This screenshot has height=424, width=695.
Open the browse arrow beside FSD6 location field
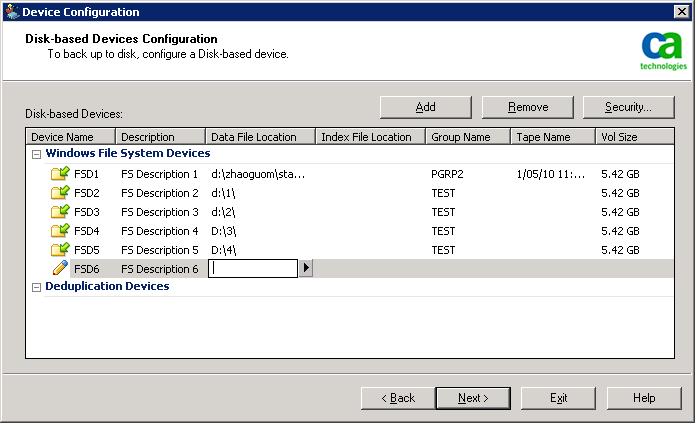306,268
